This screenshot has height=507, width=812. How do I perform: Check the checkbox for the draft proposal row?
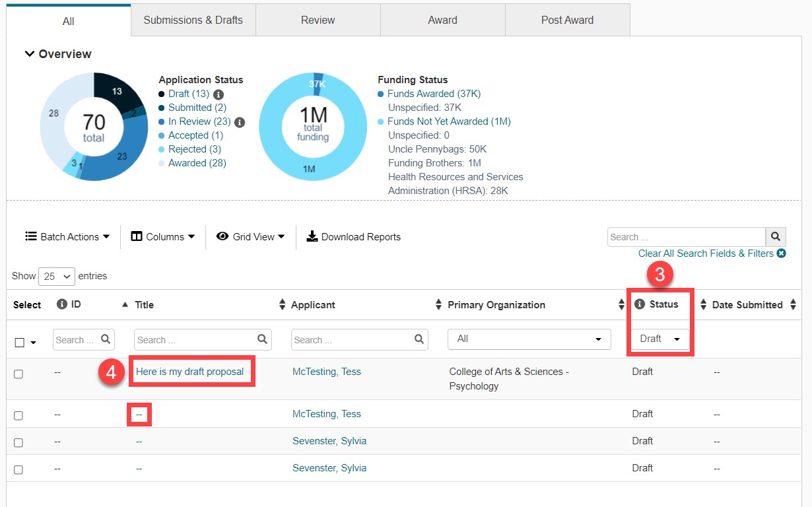click(x=18, y=374)
